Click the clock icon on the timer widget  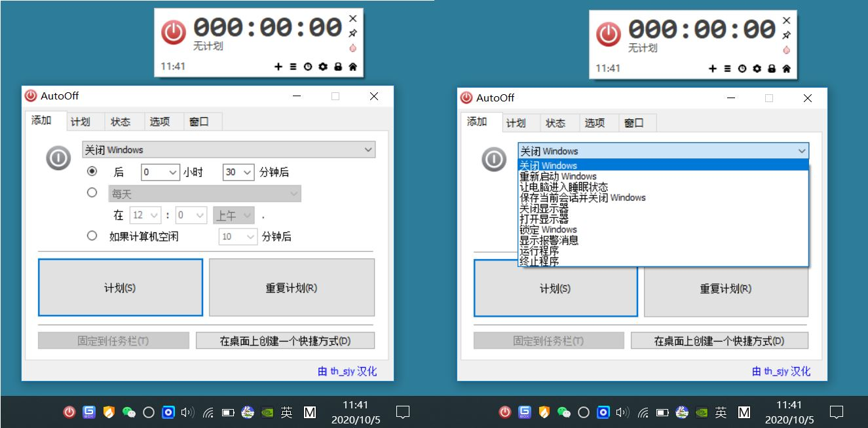point(308,66)
